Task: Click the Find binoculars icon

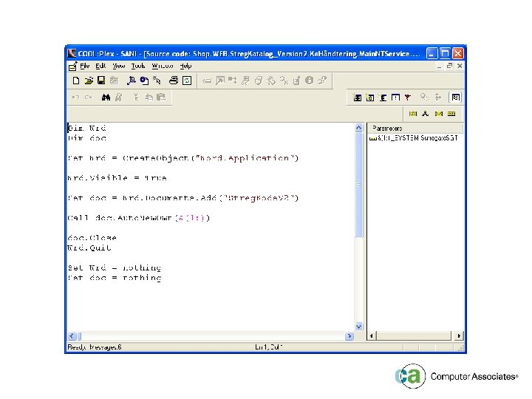Action: pos(106,98)
